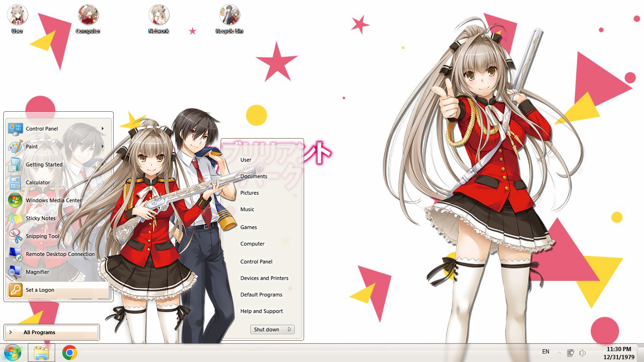The image size is (644, 362).
Task: Select the Sticky Notes label
Action: (41, 218)
